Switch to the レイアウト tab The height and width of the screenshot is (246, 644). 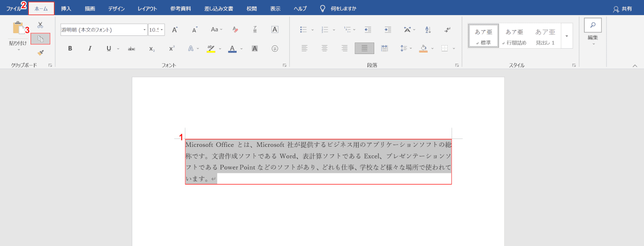click(x=147, y=8)
